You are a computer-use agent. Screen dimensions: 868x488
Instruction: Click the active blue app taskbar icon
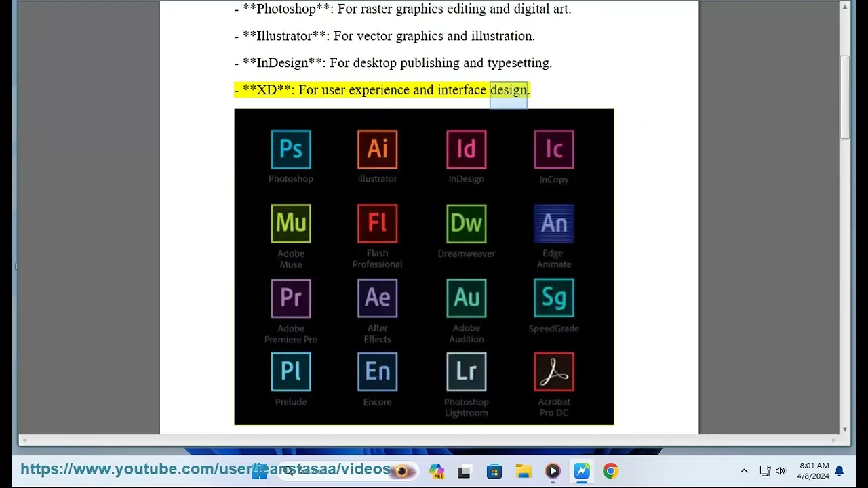[582, 471]
